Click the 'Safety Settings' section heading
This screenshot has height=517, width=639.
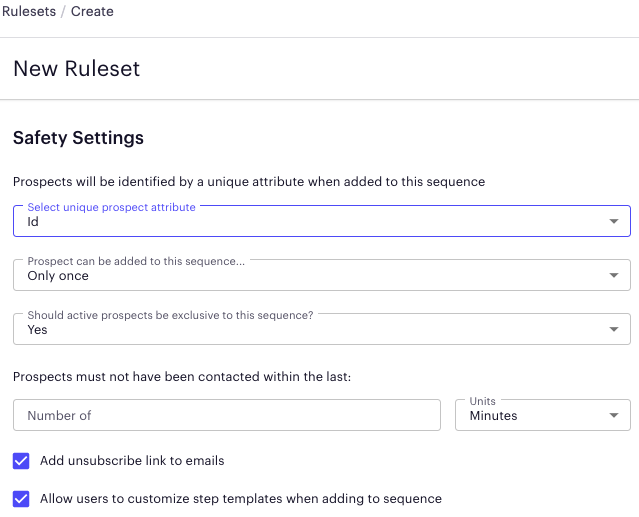point(78,138)
